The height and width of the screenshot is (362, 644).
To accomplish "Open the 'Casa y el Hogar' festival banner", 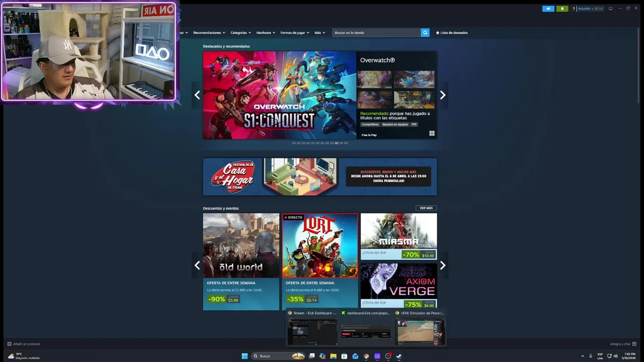I will pyautogui.click(x=320, y=176).
